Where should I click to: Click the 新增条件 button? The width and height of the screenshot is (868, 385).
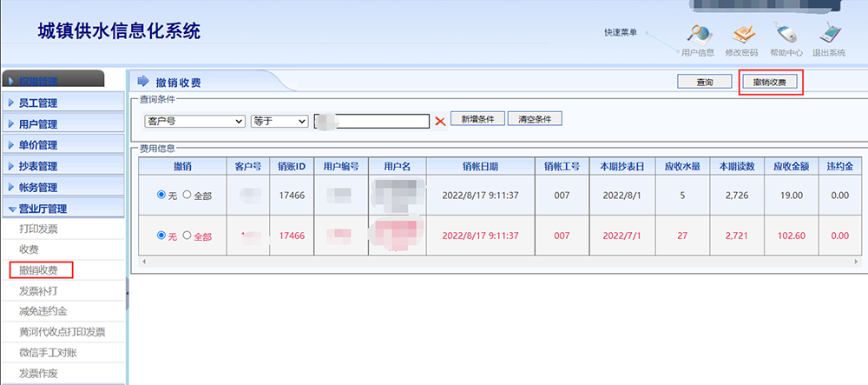477,118
